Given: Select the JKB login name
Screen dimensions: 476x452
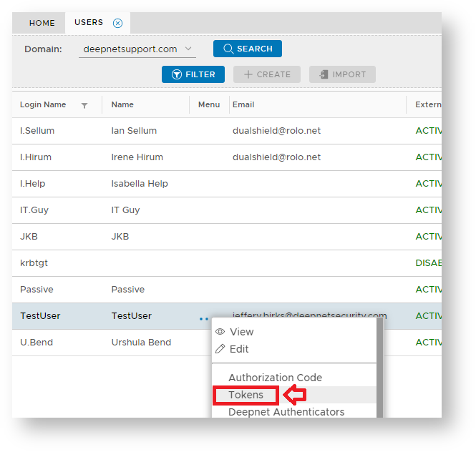Looking at the screenshot, I should 29,236.
